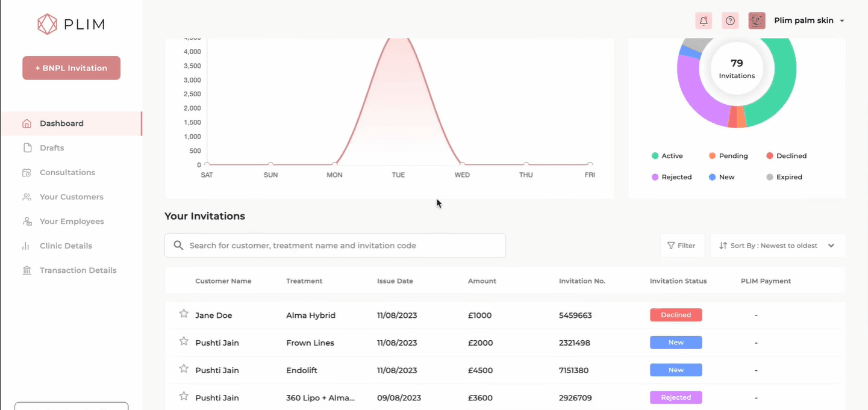This screenshot has height=410, width=868.
Task: Go to Your Employees in sidebar
Action: click(x=72, y=222)
